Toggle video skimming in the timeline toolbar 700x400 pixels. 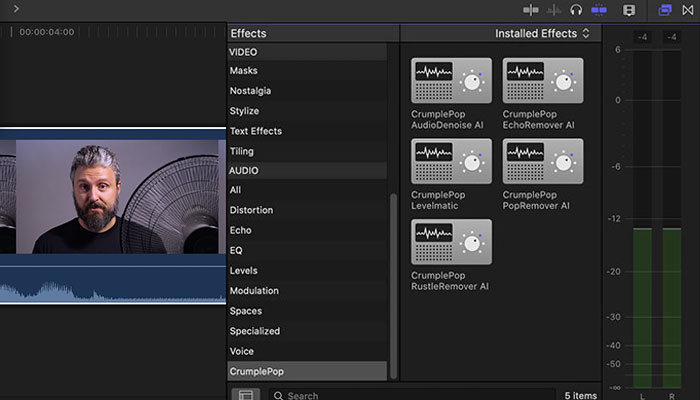(531, 10)
